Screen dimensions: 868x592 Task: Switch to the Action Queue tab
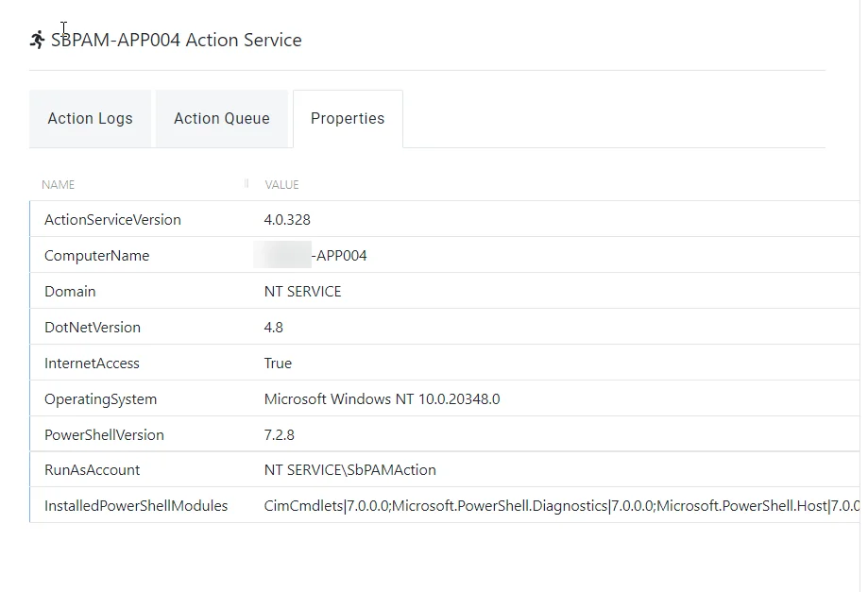click(222, 118)
